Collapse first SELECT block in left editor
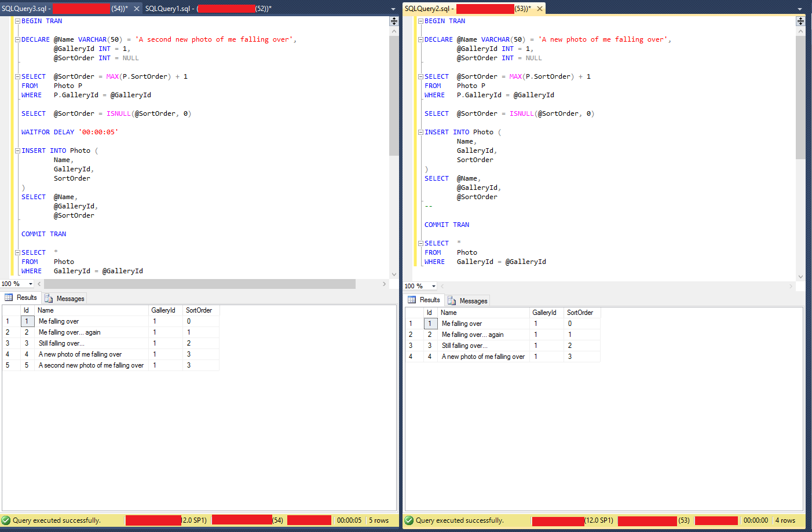Image resolution: width=812 pixels, height=532 pixels. tap(17, 76)
